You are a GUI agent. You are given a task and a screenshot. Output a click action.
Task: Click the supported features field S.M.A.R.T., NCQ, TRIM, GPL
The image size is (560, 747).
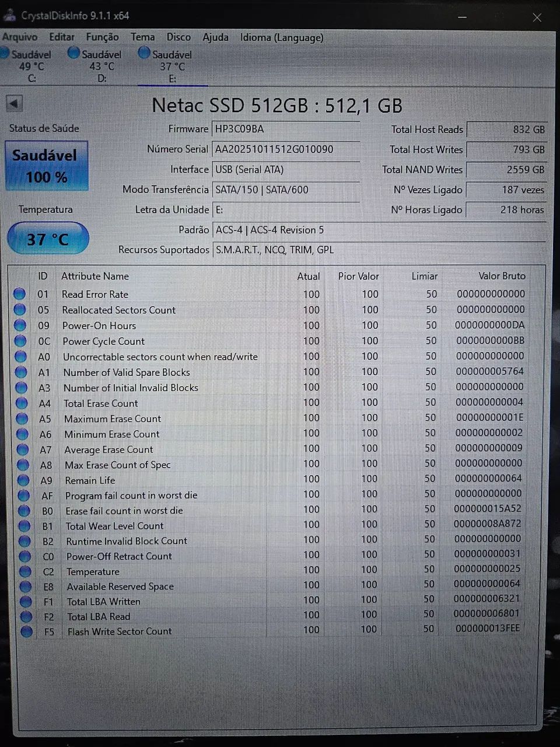(379, 250)
